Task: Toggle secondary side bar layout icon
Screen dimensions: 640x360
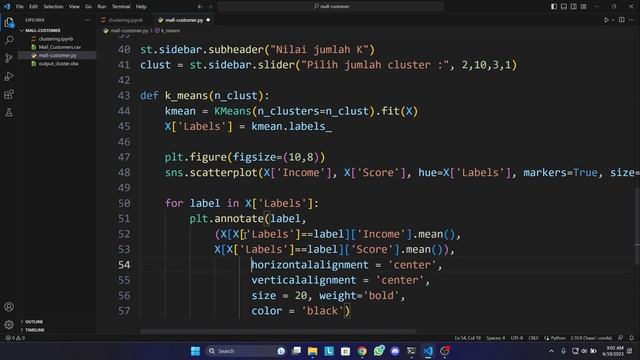Action: (x=573, y=7)
